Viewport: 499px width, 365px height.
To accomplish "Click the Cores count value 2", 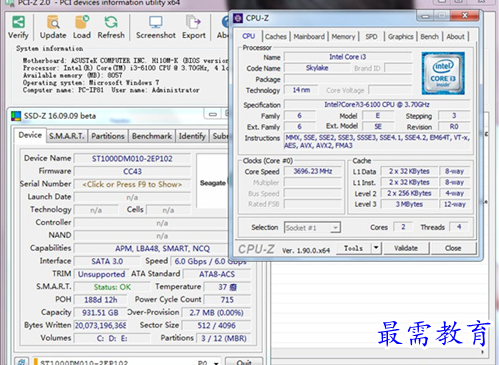I will (x=403, y=227).
